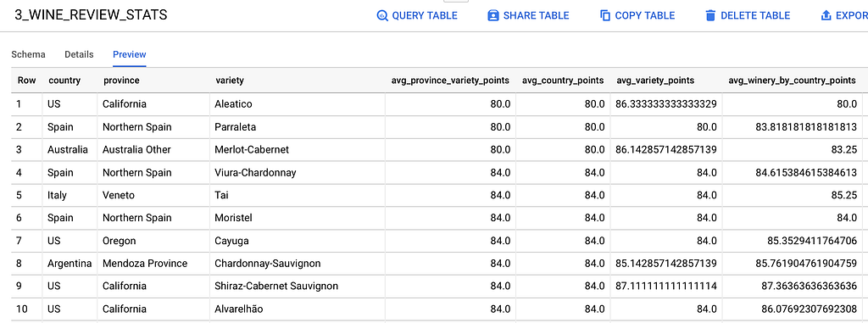This screenshot has width=868, height=323.
Task: Click the value 87.36363636363636
Action: point(810,286)
